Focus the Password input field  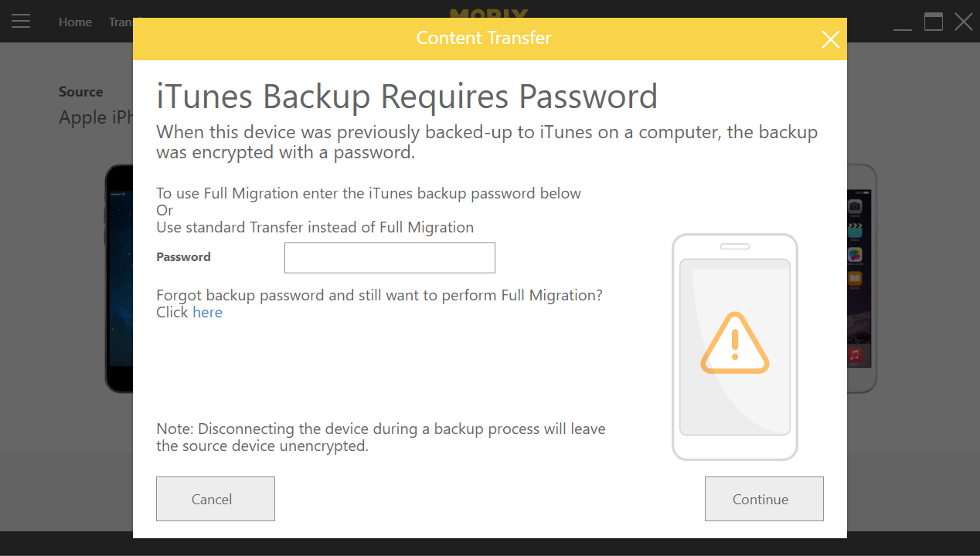390,258
